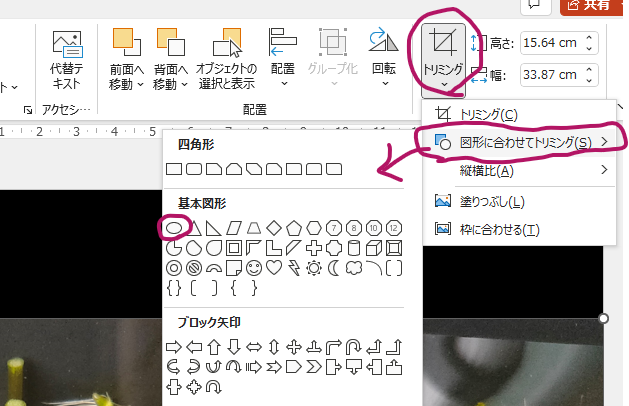Select the dodecagon shape labeled 12
The height and width of the screenshot is (406, 629).
pos(394,228)
